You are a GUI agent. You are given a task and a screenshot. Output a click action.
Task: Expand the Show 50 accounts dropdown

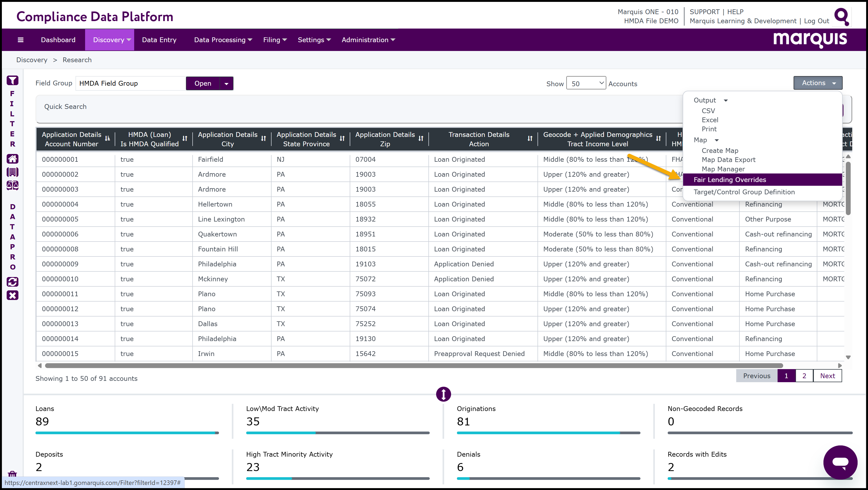(586, 84)
